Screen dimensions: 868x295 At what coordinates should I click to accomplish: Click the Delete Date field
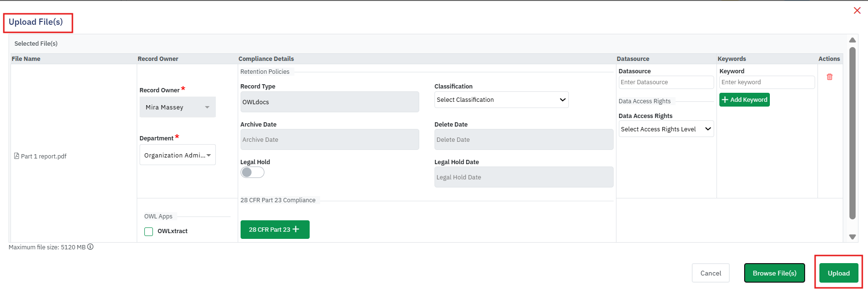pyautogui.click(x=524, y=139)
